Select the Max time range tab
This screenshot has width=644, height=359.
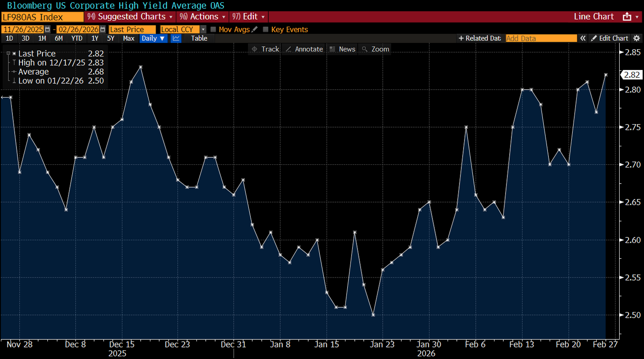coord(129,39)
